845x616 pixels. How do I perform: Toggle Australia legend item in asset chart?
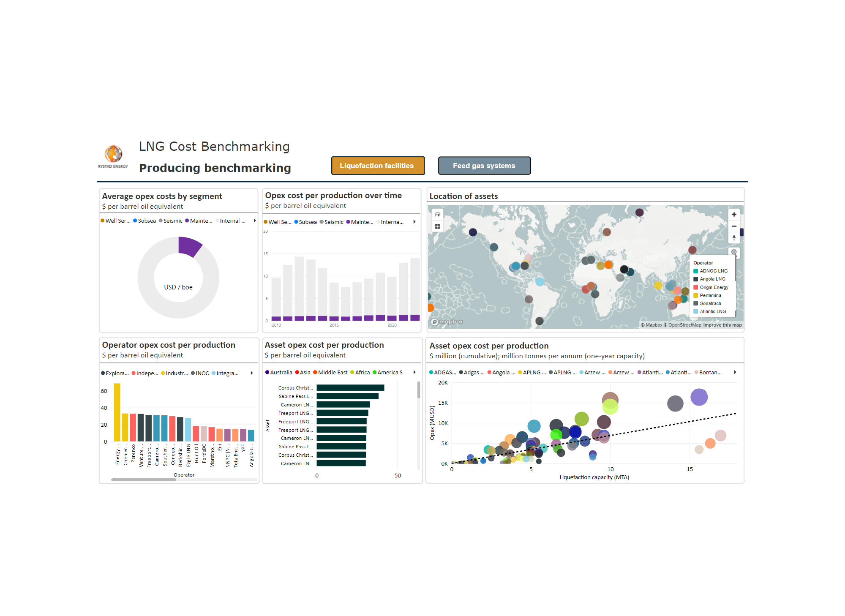point(279,373)
